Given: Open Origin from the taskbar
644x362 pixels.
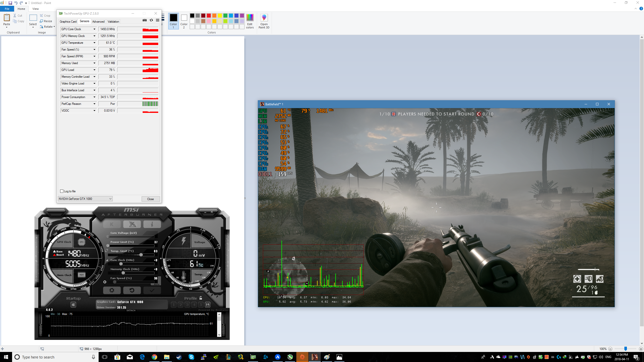Looking at the screenshot, I should (x=302, y=357).
